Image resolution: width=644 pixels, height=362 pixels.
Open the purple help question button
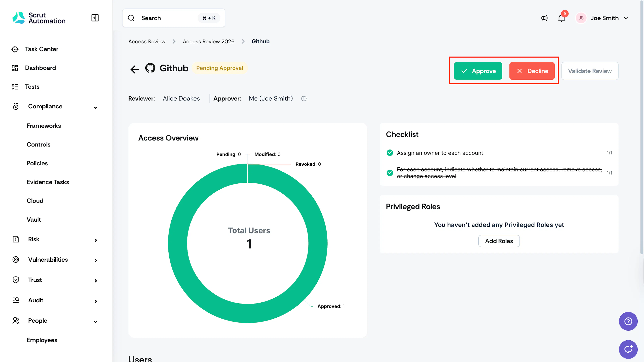click(628, 321)
